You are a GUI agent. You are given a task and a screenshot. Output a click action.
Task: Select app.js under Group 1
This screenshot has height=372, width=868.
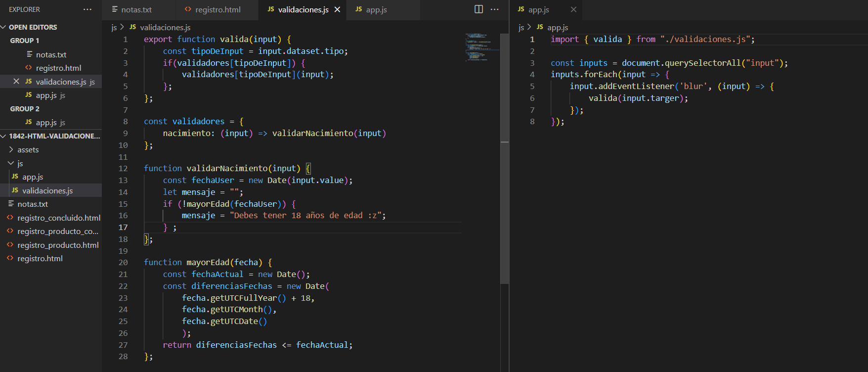coord(50,95)
